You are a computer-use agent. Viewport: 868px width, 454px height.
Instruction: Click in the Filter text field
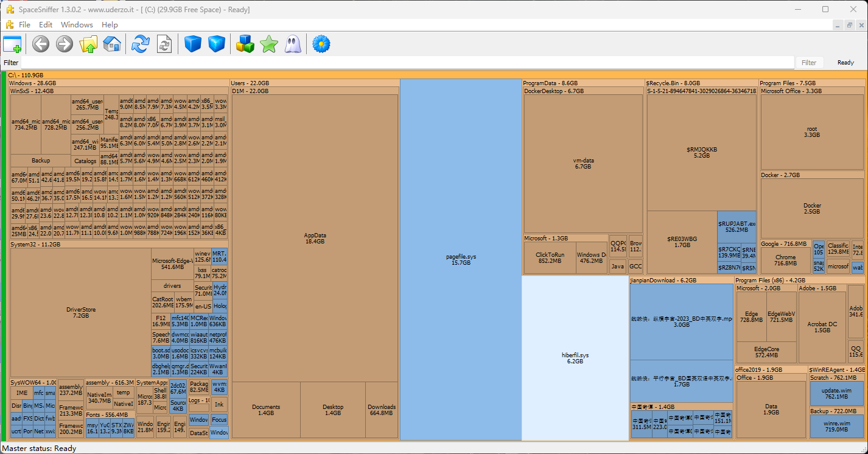pyautogui.click(x=407, y=63)
